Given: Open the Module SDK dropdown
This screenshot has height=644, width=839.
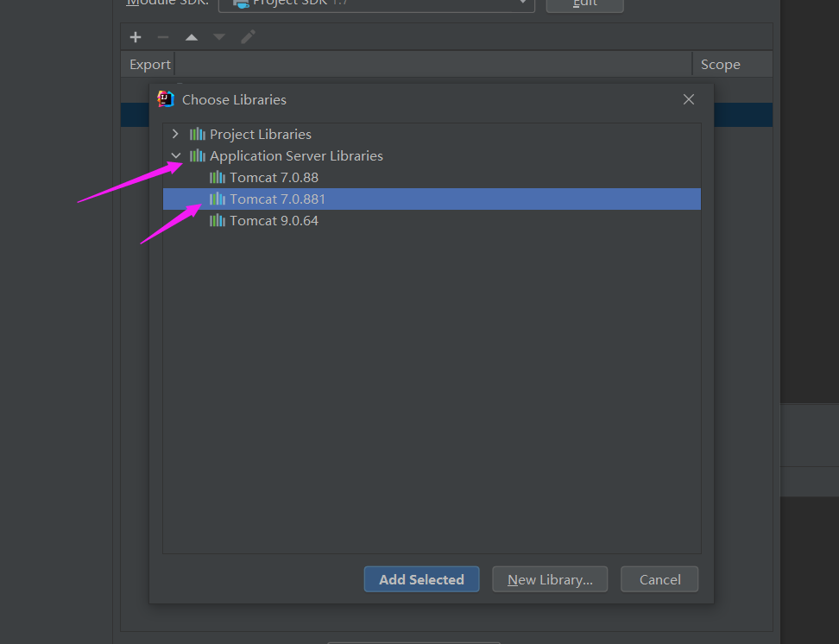Looking at the screenshot, I should [x=376, y=4].
